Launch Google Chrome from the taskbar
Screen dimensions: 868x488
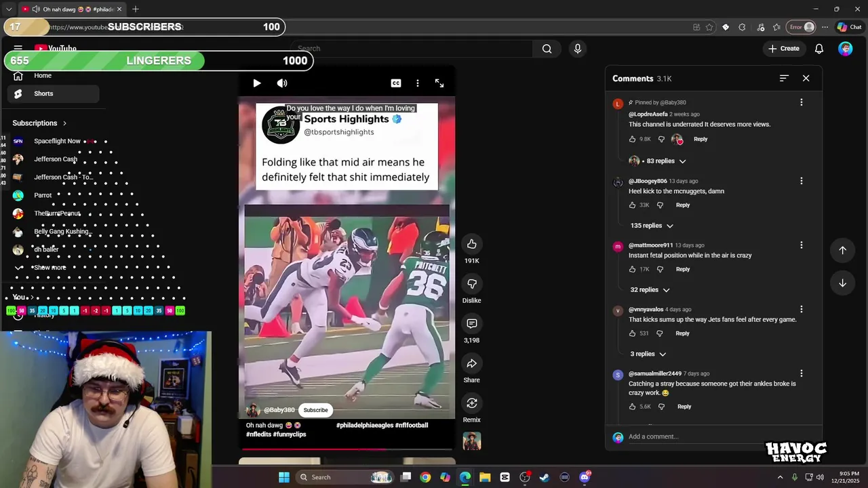(x=425, y=477)
